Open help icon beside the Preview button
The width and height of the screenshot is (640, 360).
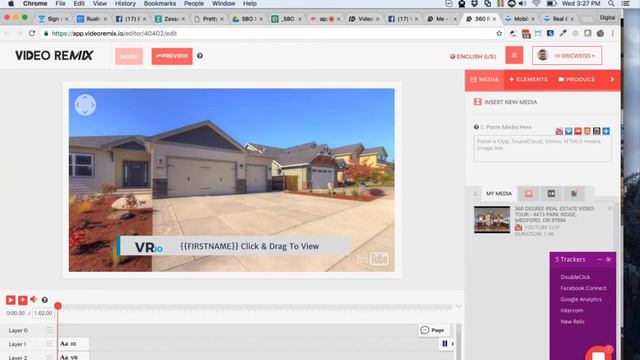200,56
